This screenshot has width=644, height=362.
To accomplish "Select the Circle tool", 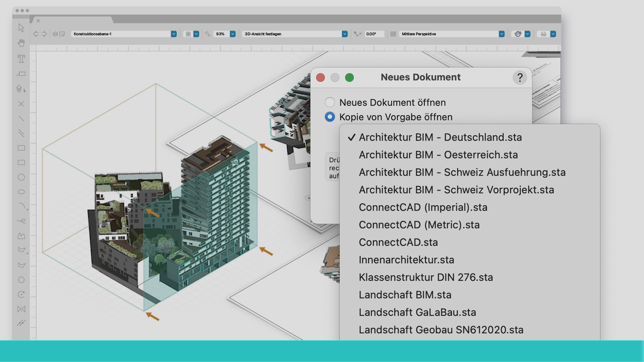I will click(21, 177).
